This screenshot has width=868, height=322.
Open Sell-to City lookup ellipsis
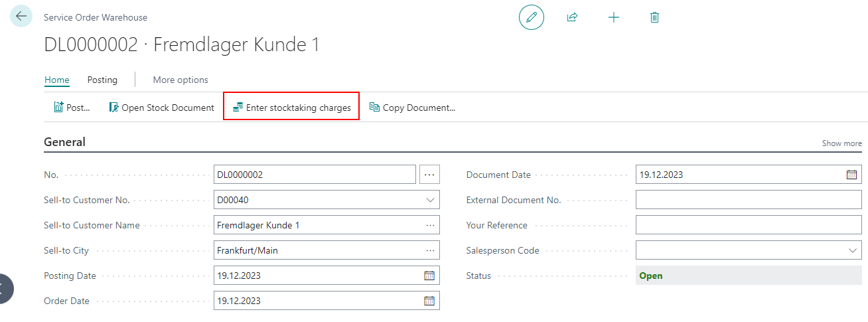430,250
